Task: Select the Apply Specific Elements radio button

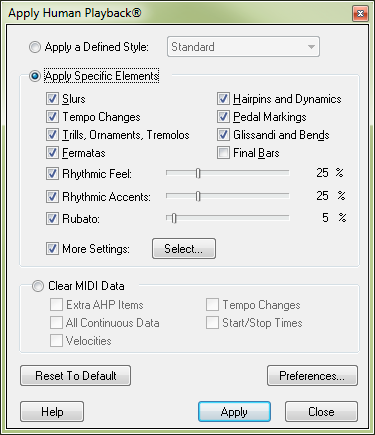Action: point(35,76)
